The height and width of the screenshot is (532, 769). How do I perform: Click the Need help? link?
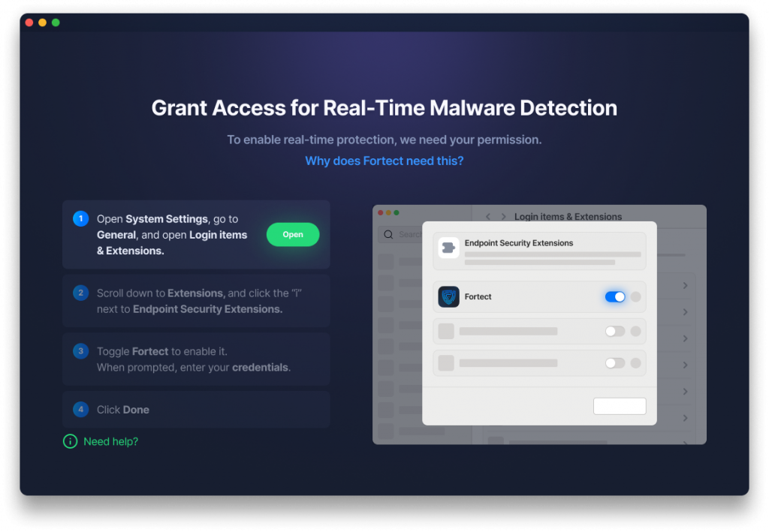pyautogui.click(x=111, y=441)
